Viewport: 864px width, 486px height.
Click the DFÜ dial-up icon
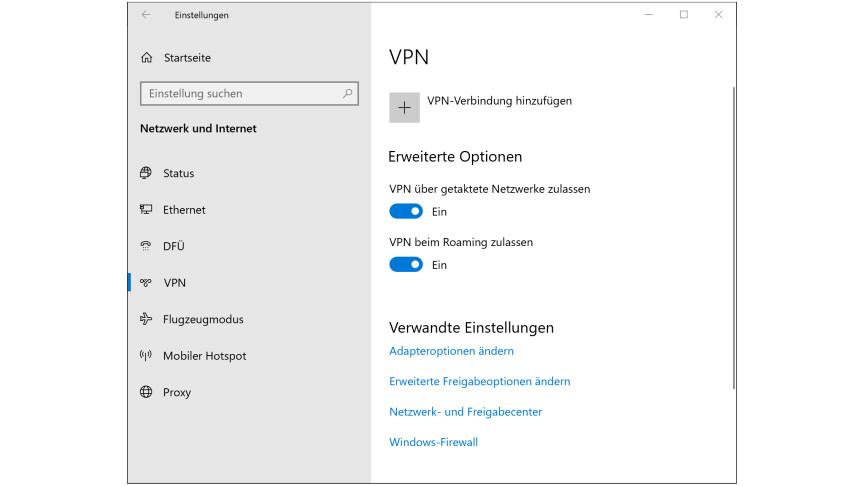pyautogui.click(x=145, y=246)
